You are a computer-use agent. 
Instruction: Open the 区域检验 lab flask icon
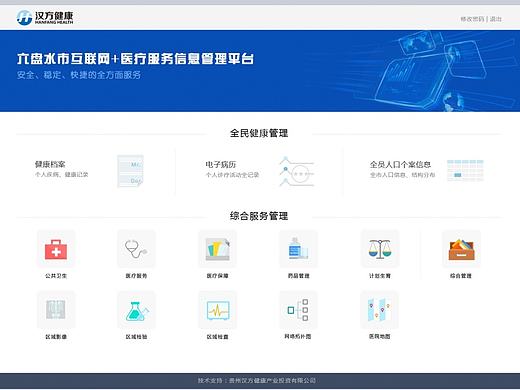click(136, 310)
